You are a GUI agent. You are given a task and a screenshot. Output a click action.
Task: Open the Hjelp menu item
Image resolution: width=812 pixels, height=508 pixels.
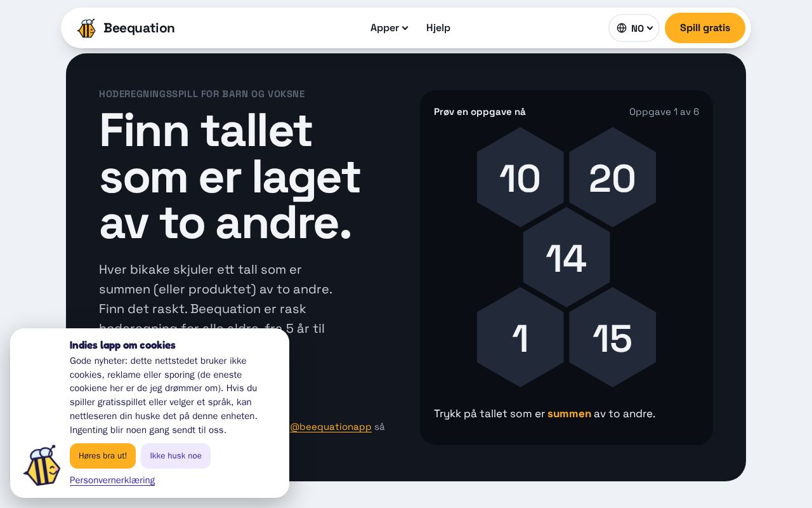[x=438, y=28]
